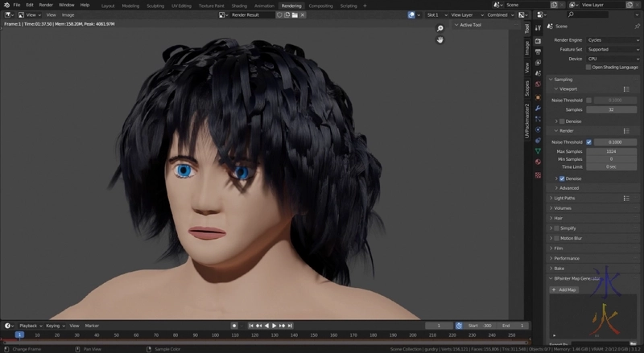644x353 pixels.
Task: Enable the Simplify checkbox
Action: coord(556,228)
